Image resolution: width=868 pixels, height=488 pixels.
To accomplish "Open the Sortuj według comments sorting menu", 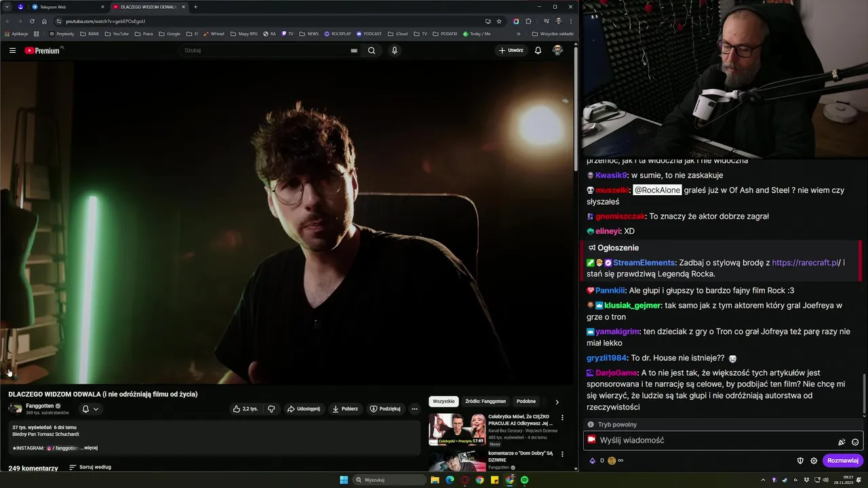I will 90,467.
